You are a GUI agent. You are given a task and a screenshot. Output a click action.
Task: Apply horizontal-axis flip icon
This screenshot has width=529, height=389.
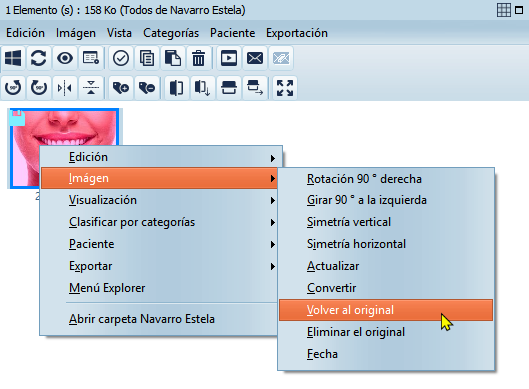coord(91,88)
